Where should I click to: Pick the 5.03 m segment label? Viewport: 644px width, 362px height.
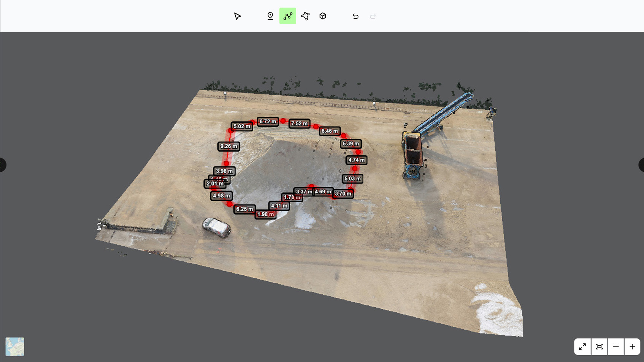pos(352,179)
